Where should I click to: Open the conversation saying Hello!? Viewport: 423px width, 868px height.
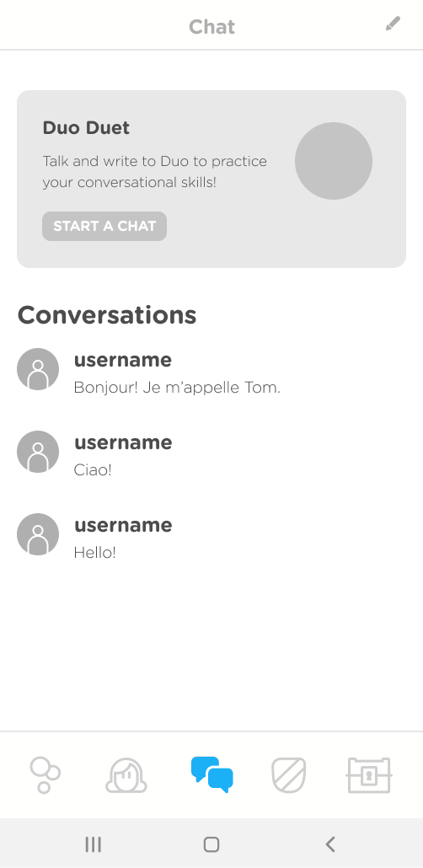211,538
